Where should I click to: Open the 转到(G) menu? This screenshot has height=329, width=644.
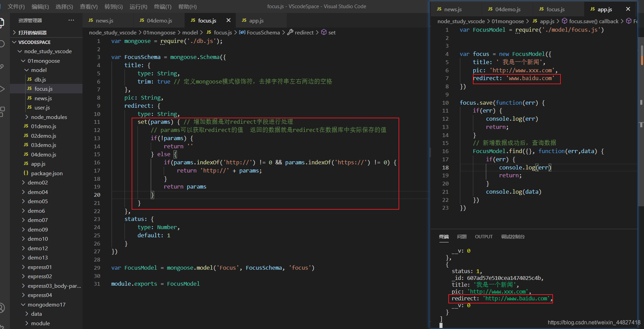point(114,6)
